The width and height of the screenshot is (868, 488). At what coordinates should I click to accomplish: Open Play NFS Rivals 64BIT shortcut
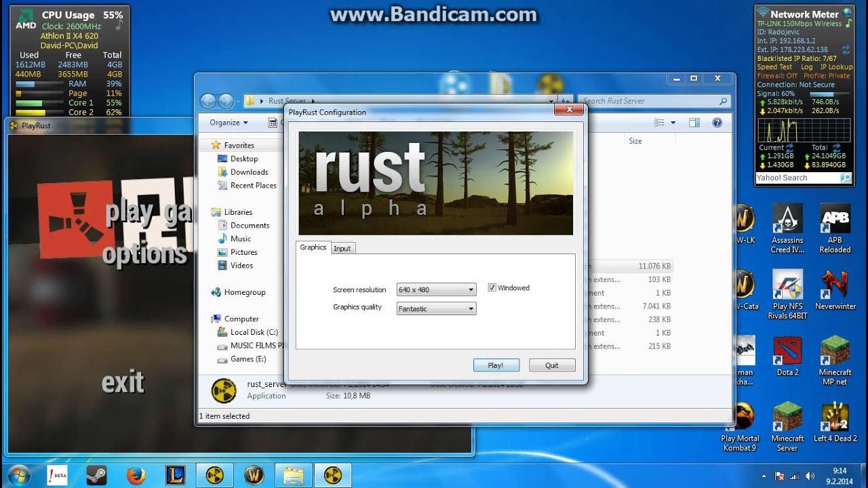(787, 295)
